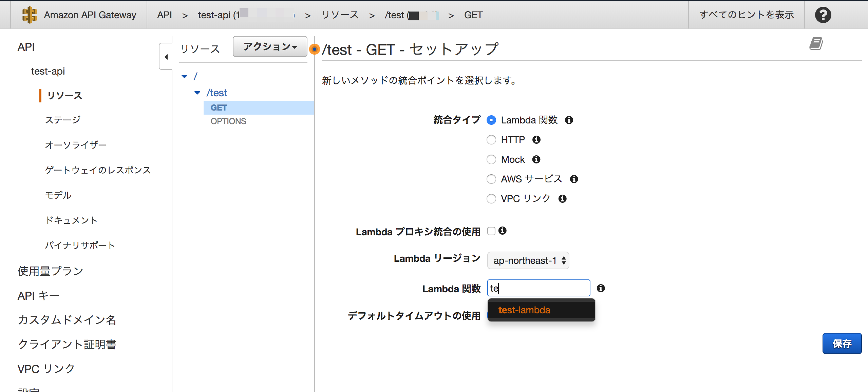Click the info icon next to Lambda proxy checkbox
Image resolution: width=868 pixels, height=392 pixels.
pos(503,231)
